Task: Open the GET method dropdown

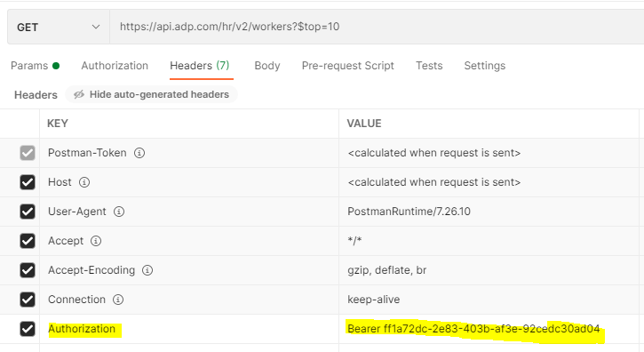Action: click(59, 28)
